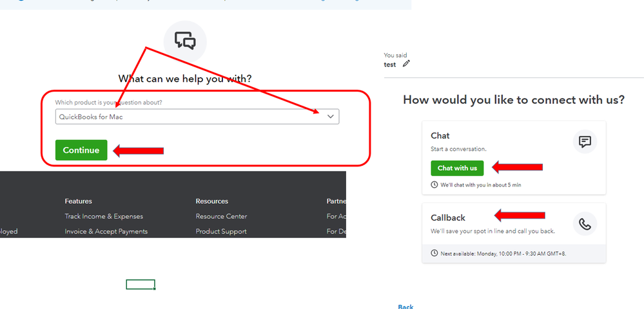644x309 pixels.
Task: Select the Callback option card
Action: click(x=514, y=233)
